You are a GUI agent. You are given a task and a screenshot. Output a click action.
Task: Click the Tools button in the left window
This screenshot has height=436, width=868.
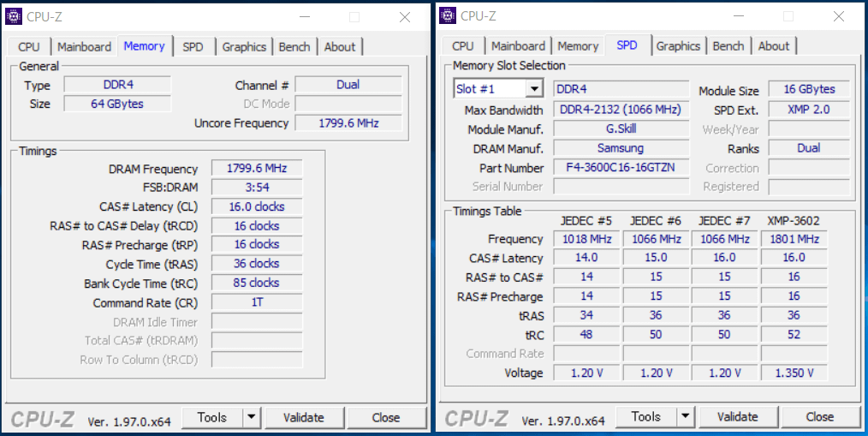click(212, 417)
